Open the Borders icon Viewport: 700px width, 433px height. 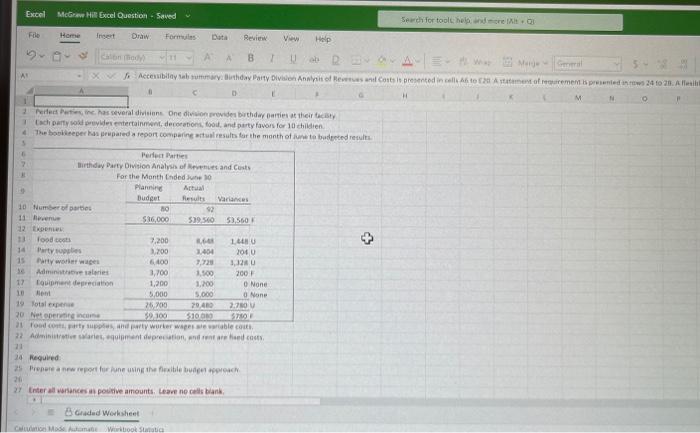(356, 59)
